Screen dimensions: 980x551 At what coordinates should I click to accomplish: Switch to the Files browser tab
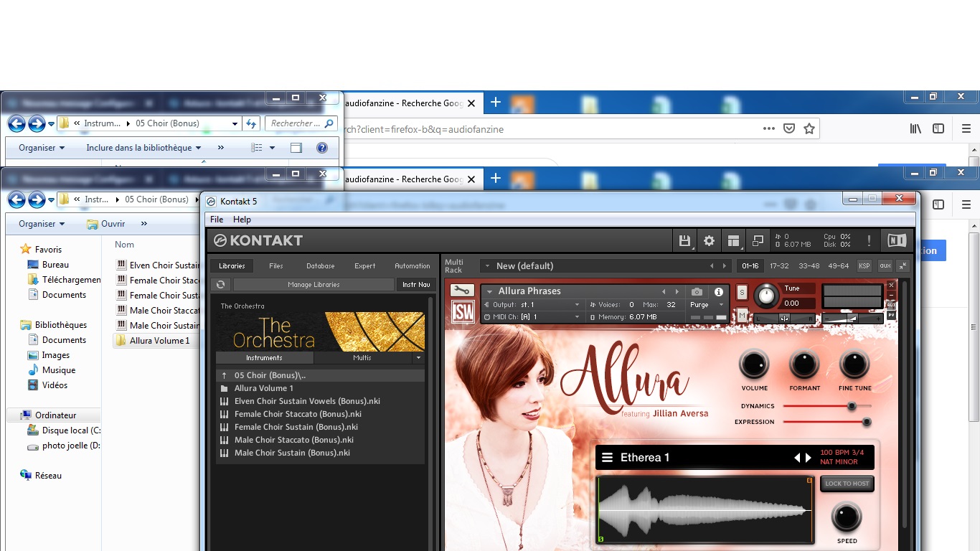click(x=276, y=265)
